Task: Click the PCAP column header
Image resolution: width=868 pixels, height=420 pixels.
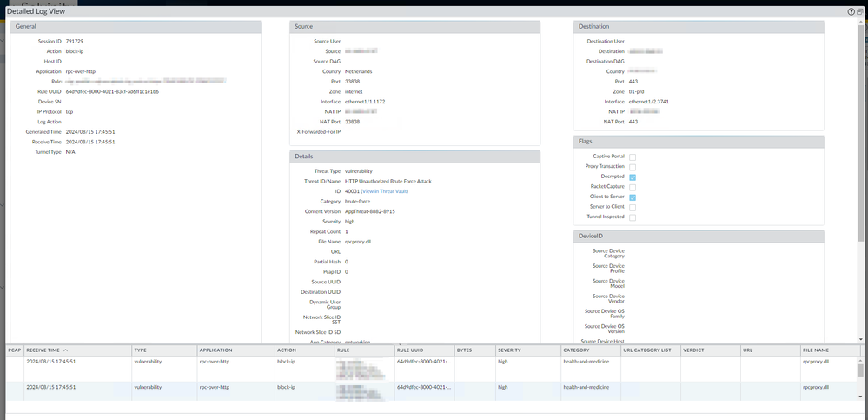Action: (x=15, y=350)
